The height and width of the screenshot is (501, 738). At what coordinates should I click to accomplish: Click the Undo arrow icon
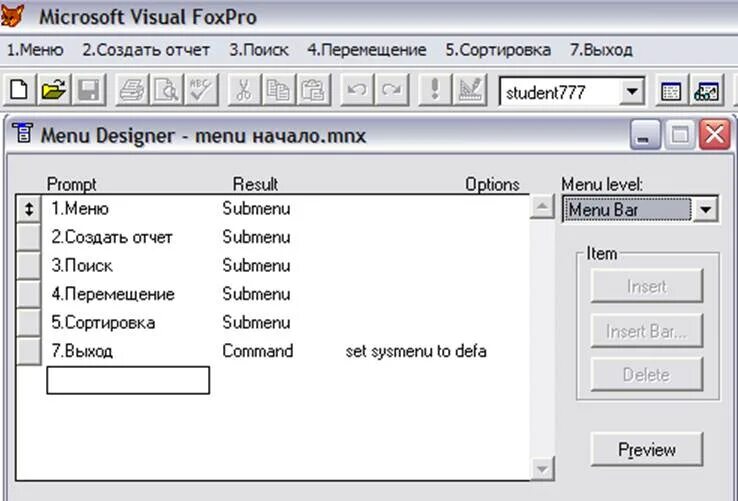pyautogui.click(x=357, y=89)
